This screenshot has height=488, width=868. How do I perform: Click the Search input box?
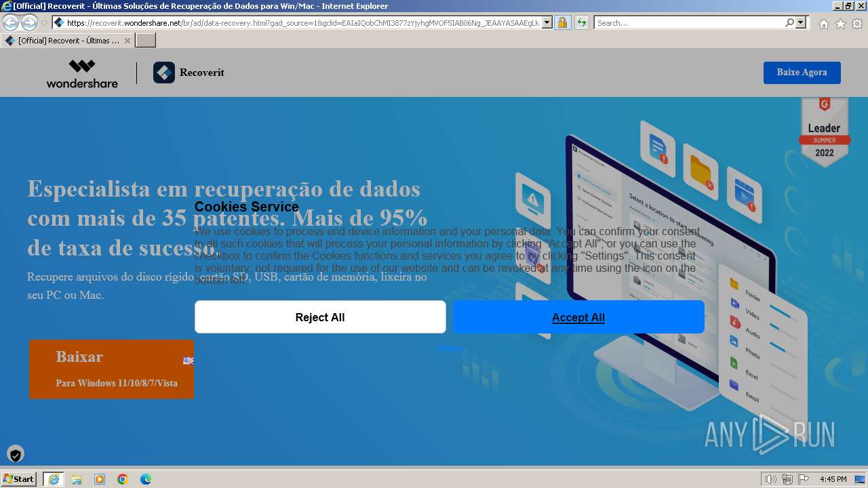690,23
